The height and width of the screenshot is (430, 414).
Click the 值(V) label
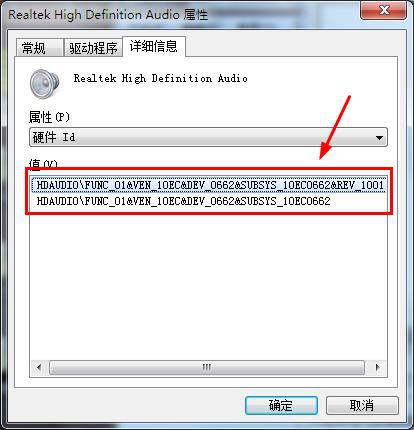click(43, 163)
